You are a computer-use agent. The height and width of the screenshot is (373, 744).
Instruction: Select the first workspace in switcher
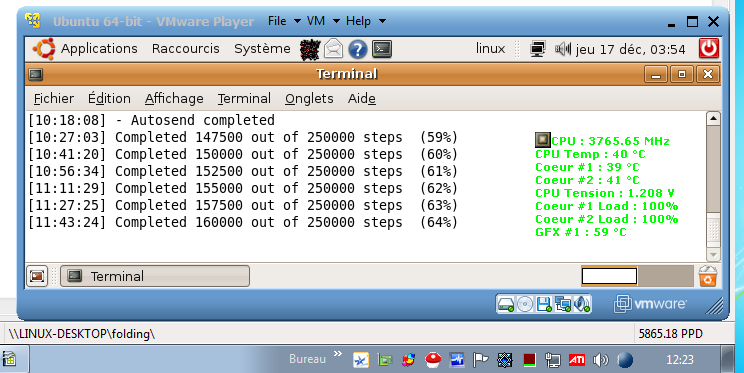click(609, 276)
